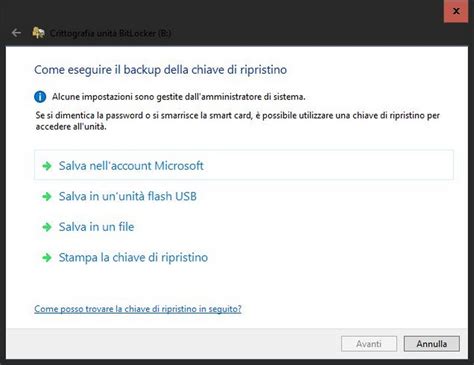Click the BitLocker drive icon in title
The width and height of the screenshot is (474, 365).
pos(38,33)
